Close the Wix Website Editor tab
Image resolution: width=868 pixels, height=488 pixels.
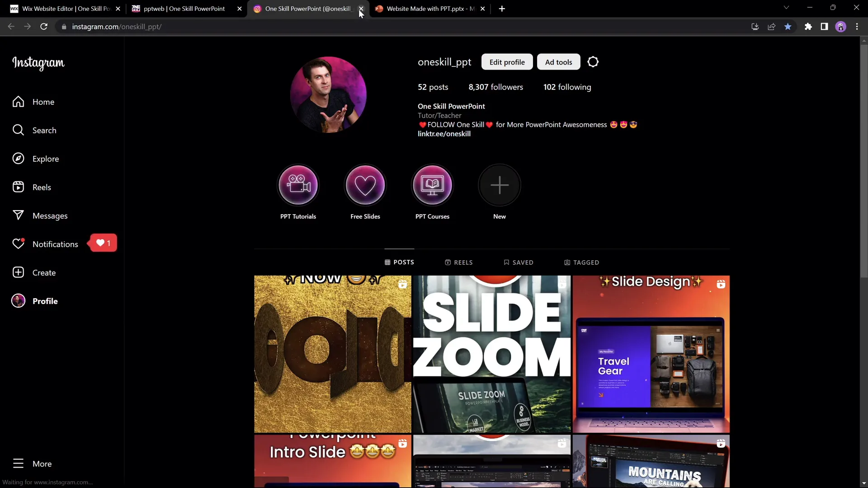tap(118, 9)
